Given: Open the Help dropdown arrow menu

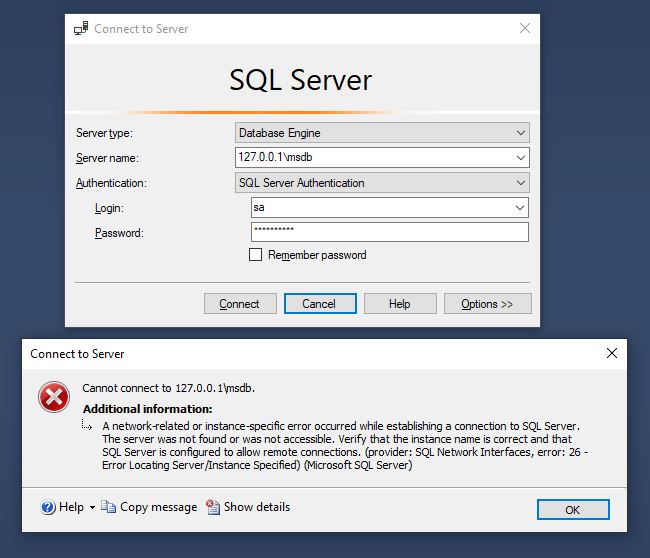Looking at the screenshot, I should (x=92, y=507).
